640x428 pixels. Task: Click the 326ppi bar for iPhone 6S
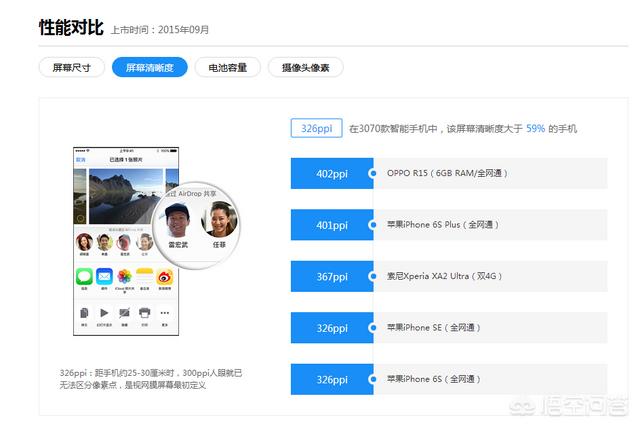[x=332, y=379]
